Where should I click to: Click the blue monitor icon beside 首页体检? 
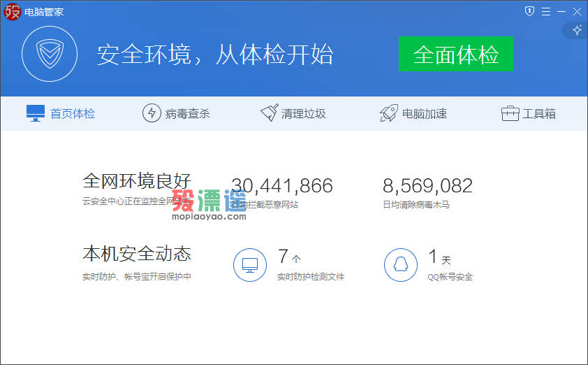(x=36, y=113)
